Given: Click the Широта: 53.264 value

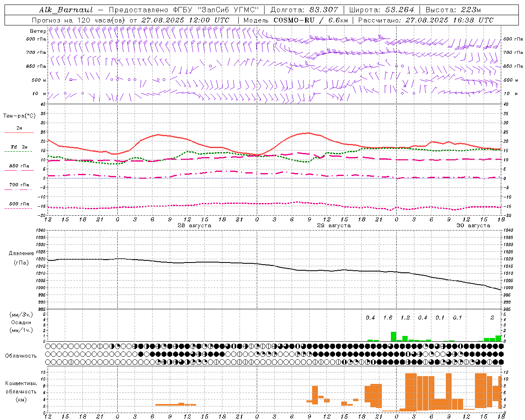Looking at the screenshot, I should [x=381, y=10].
